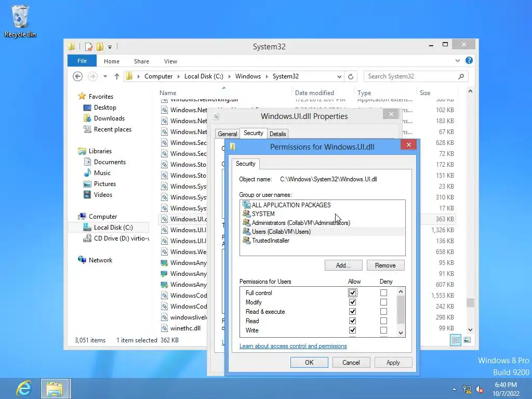Switch to Details tab in Properties
The width and height of the screenshot is (532, 399).
pos(277,134)
